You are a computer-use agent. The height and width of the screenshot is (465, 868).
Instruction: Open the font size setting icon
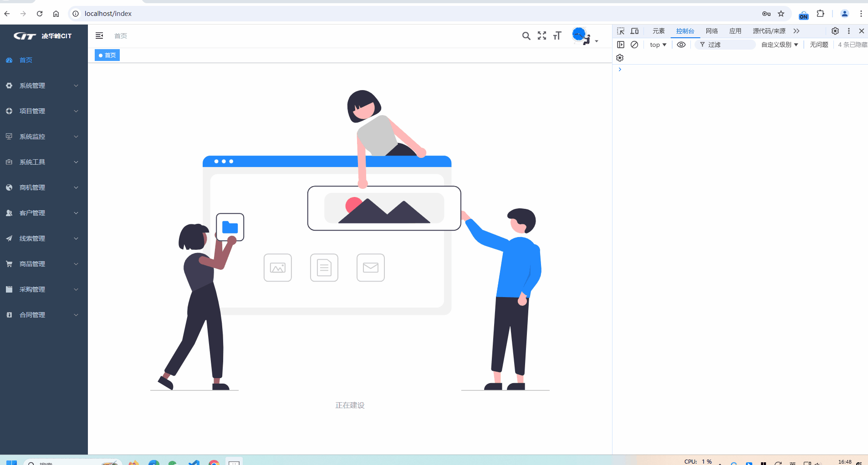click(557, 36)
